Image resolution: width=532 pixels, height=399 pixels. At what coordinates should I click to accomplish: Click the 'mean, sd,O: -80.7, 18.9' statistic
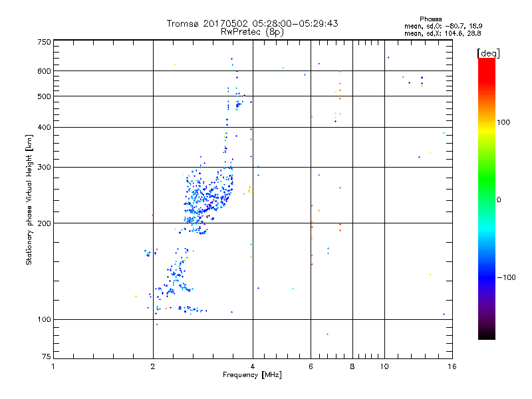(443, 26)
